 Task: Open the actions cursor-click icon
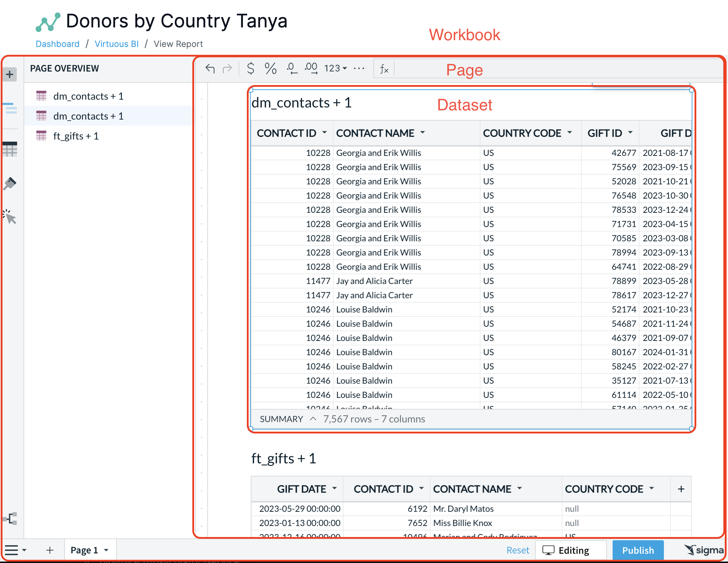point(10,216)
